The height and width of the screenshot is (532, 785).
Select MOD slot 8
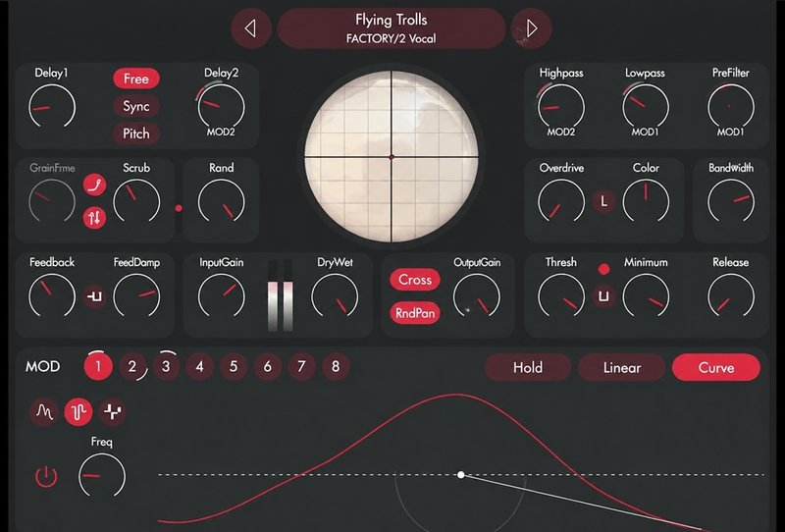336,367
